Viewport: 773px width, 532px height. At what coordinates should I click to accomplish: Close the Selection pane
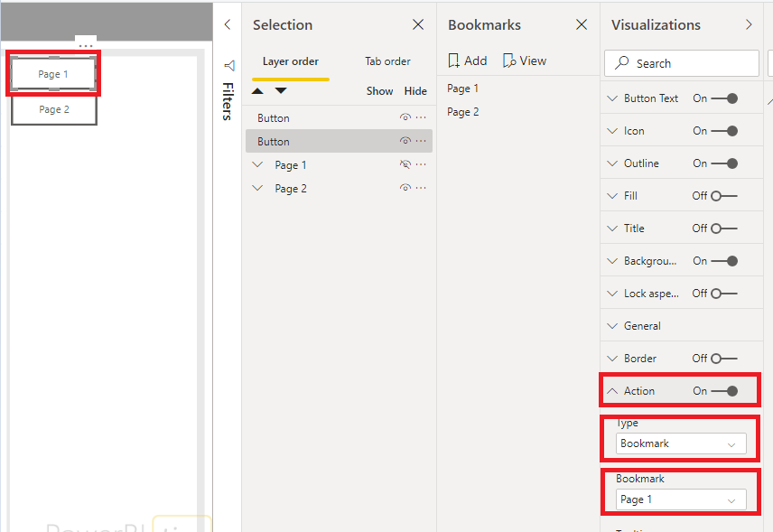coord(417,25)
